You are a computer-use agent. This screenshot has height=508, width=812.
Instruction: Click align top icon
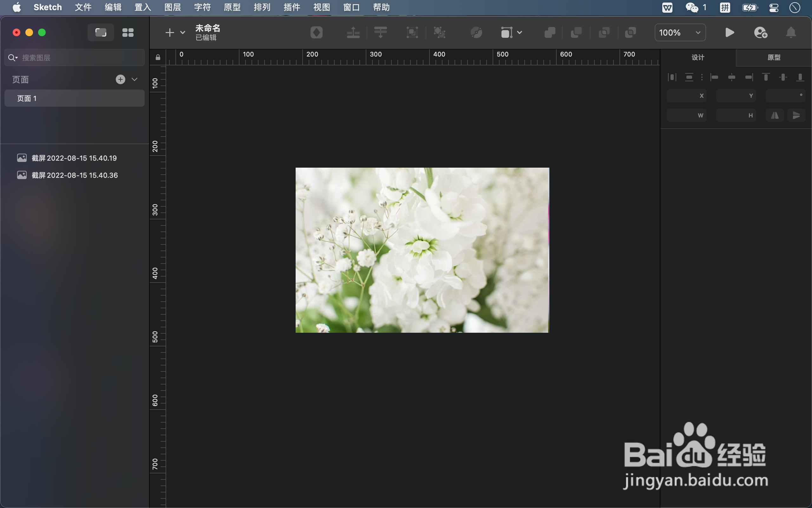[x=766, y=77]
